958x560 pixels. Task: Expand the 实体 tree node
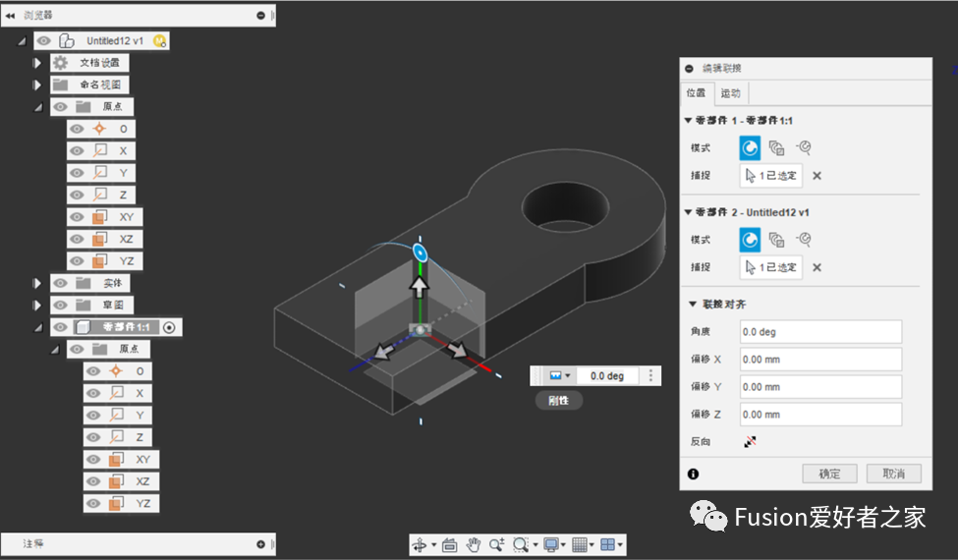click(37, 283)
